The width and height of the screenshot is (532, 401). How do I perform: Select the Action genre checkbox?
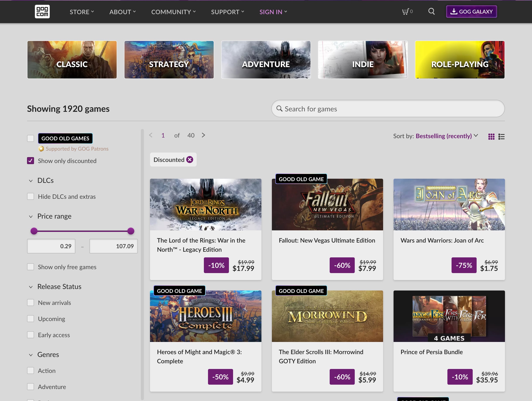[x=31, y=370]
